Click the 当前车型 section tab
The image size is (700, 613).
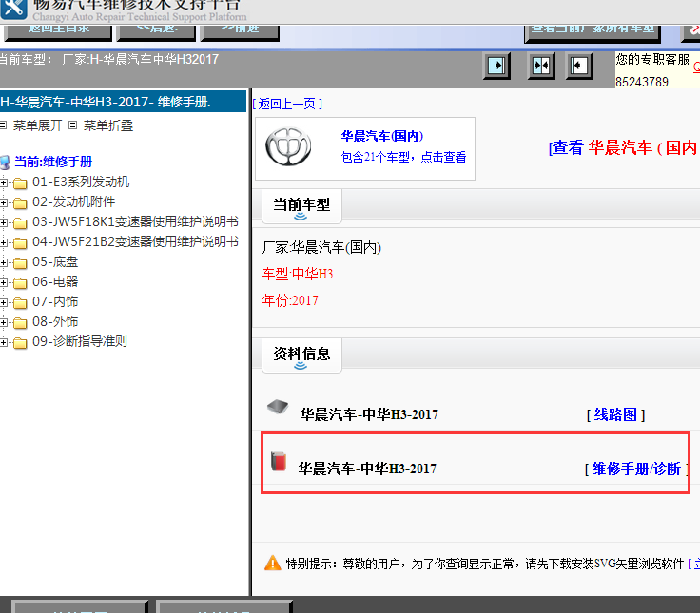click(301, 206)
